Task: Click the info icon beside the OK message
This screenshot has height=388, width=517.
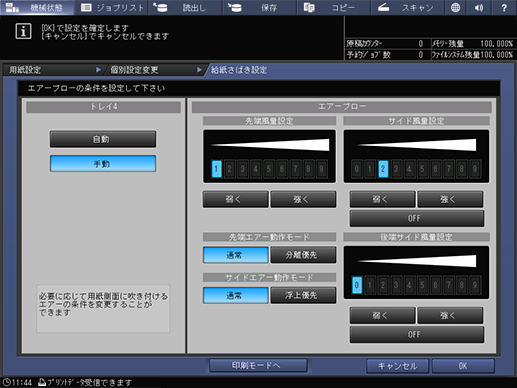Action: click(23, 31)
